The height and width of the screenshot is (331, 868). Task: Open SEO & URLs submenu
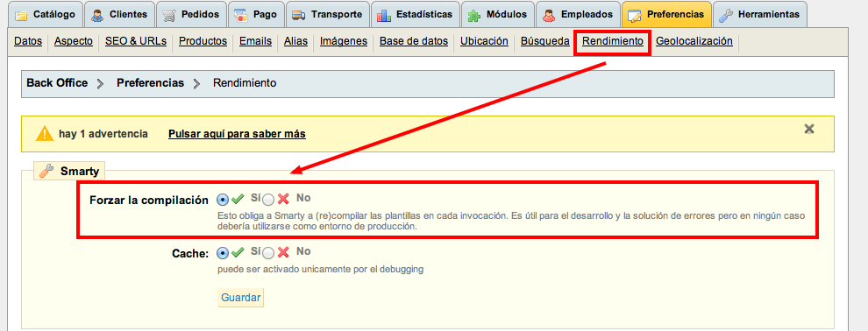pos(136,41)
